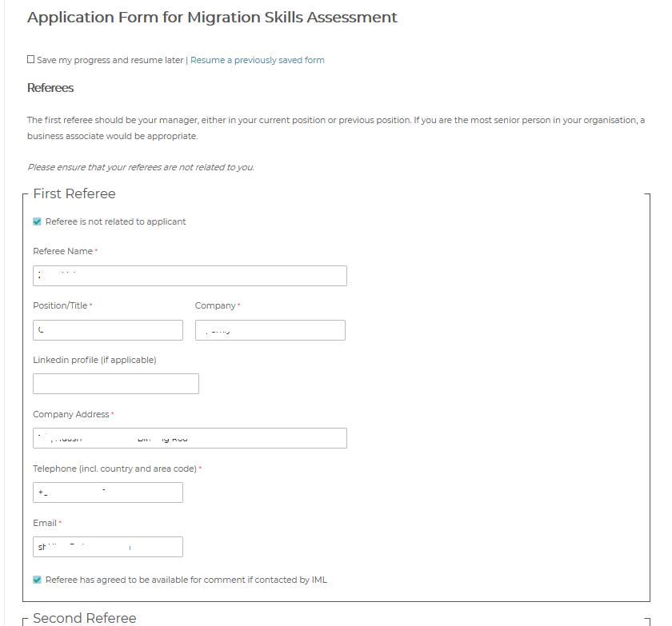Click the First Referee section heading
672x626 pixels.
(x=74, y=193)
